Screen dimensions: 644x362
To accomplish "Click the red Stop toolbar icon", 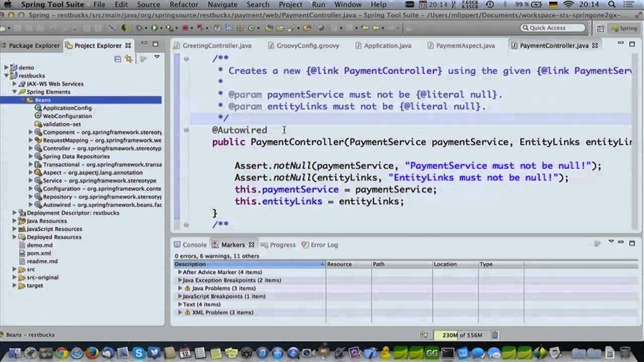I will tap(185, 28).
